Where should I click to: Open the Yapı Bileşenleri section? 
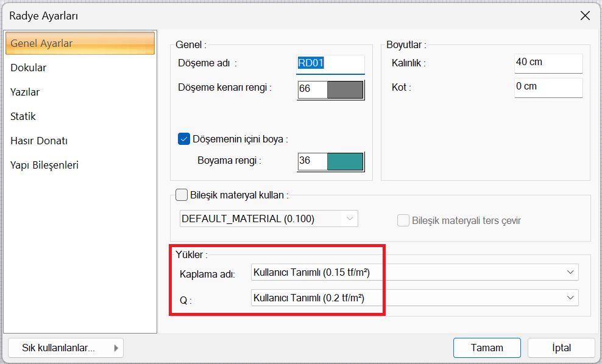pyautogui.click(x=44, y=165)
